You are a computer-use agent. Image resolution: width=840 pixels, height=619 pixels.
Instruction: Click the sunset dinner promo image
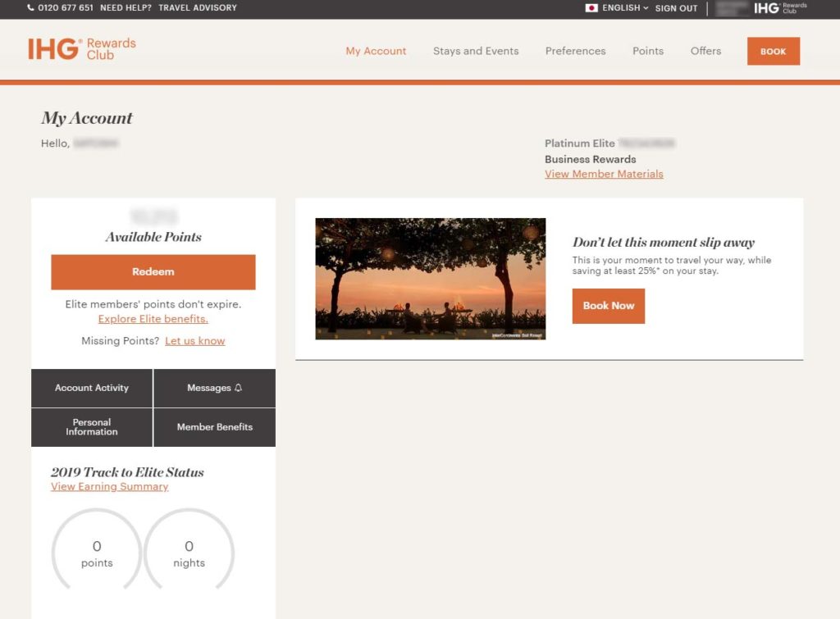(x=431, y=279)
